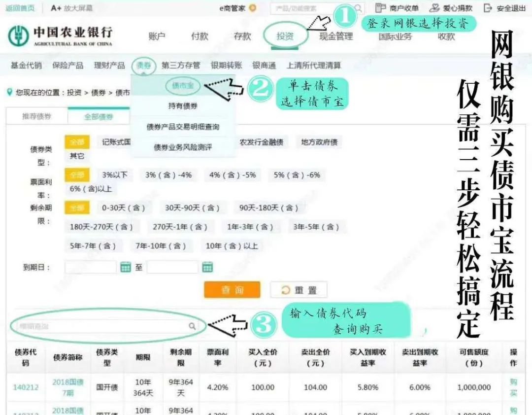Select the 投资 main menu
532x415 pixels.
tap(285, 36)
